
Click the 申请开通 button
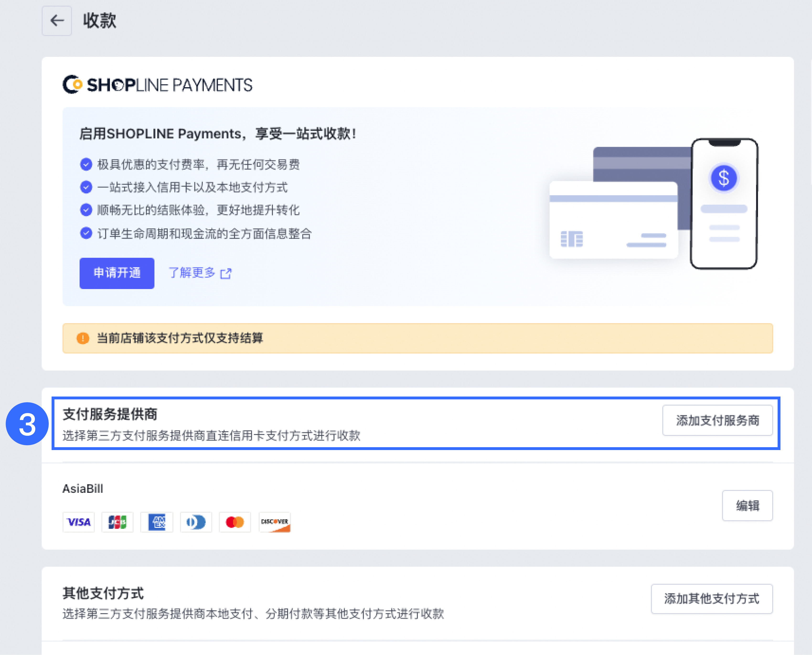[x=117, y=273]
